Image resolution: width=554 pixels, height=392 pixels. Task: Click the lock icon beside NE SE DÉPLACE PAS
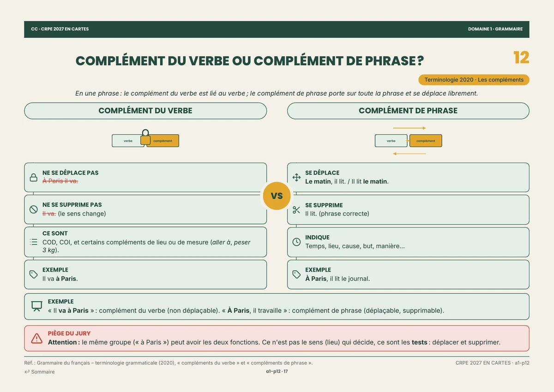tap(33, 177)
